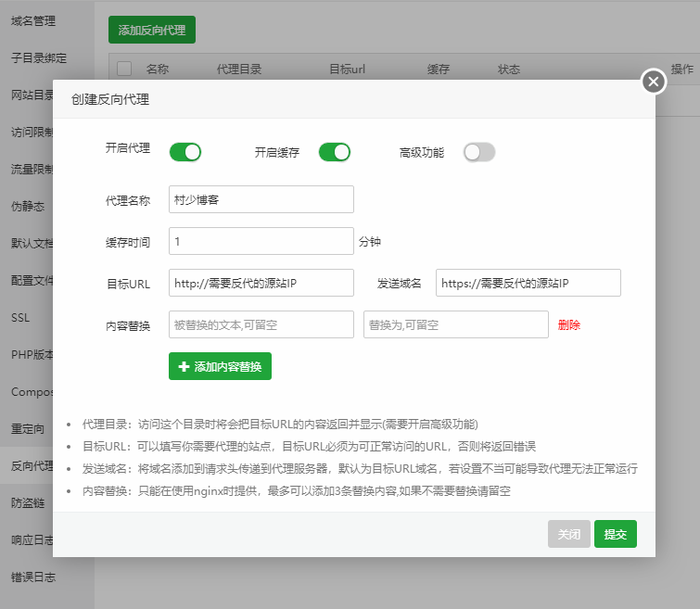Click the red 删除 link
This screenshot has height=609, width=700.
pyautogui.click(x=568, y=324)
